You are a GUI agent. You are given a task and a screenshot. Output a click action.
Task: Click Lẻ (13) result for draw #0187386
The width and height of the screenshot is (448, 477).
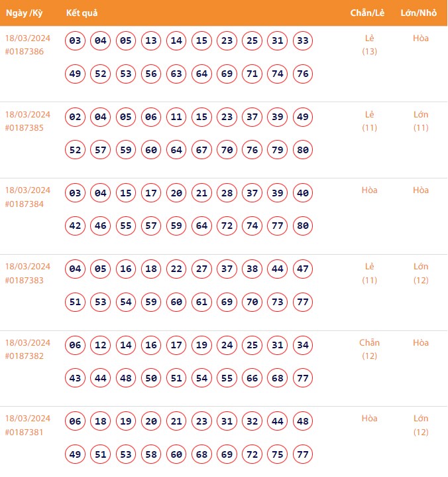pyautogui.click(x=369, y=44)
